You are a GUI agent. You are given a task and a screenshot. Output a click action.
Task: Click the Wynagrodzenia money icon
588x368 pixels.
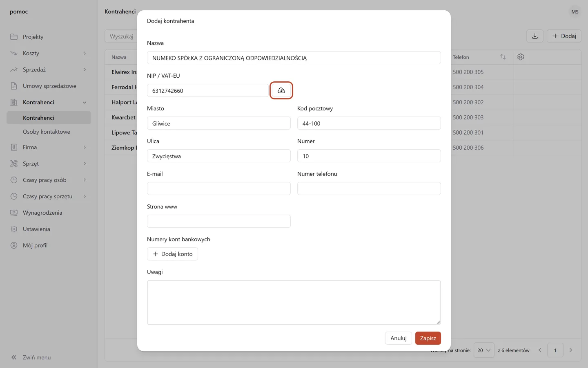point(14,213)
